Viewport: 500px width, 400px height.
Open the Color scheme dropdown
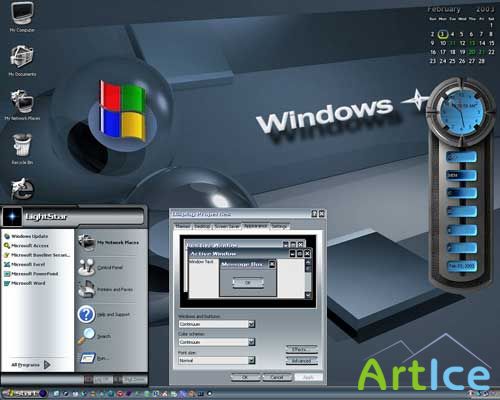click(x=217, y=342)
